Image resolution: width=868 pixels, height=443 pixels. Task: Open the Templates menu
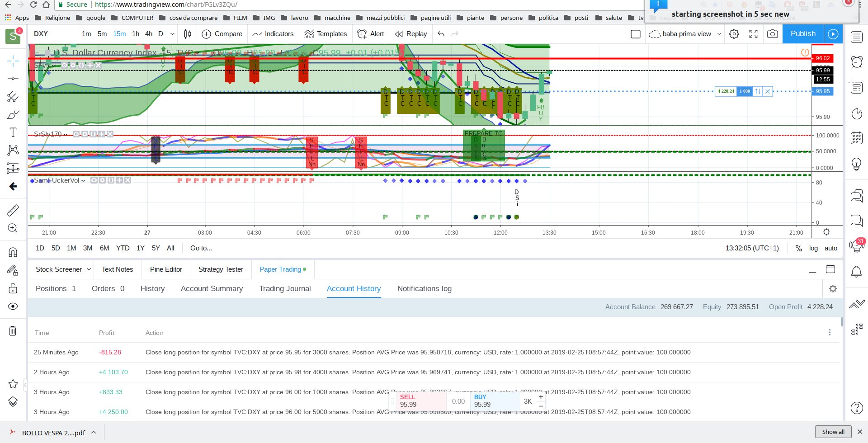325,34
